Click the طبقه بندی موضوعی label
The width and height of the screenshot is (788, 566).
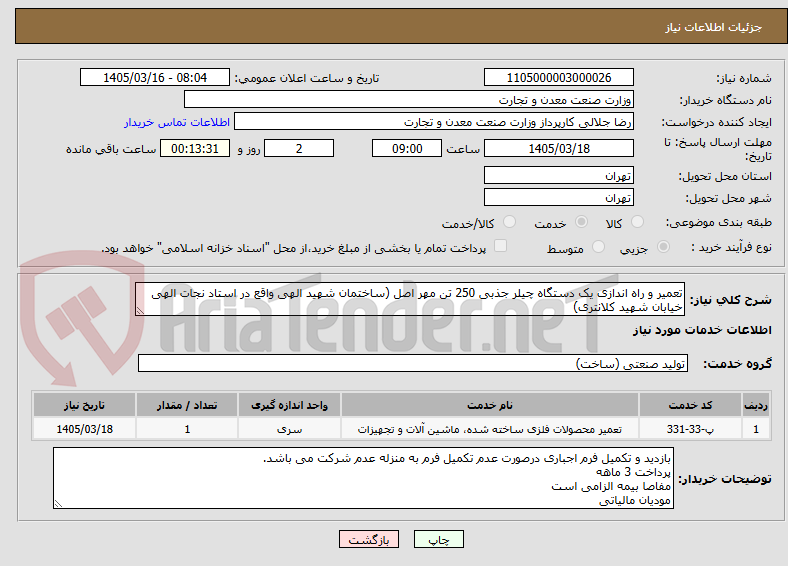pyautogui.click(x=719, y=222)
